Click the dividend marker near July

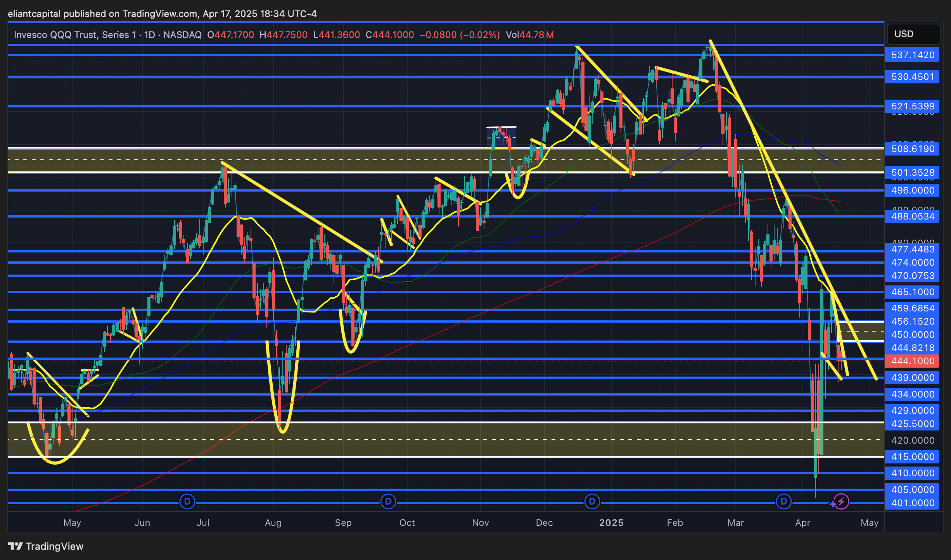tap(187, 501)
